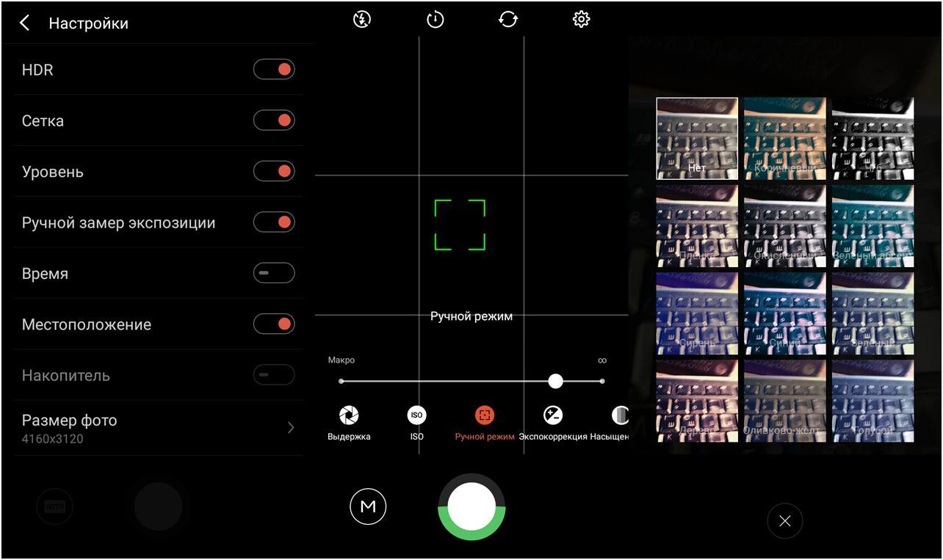
Task: Apply the Сирень filter thumbnail
Action: [x=697, y=313]
